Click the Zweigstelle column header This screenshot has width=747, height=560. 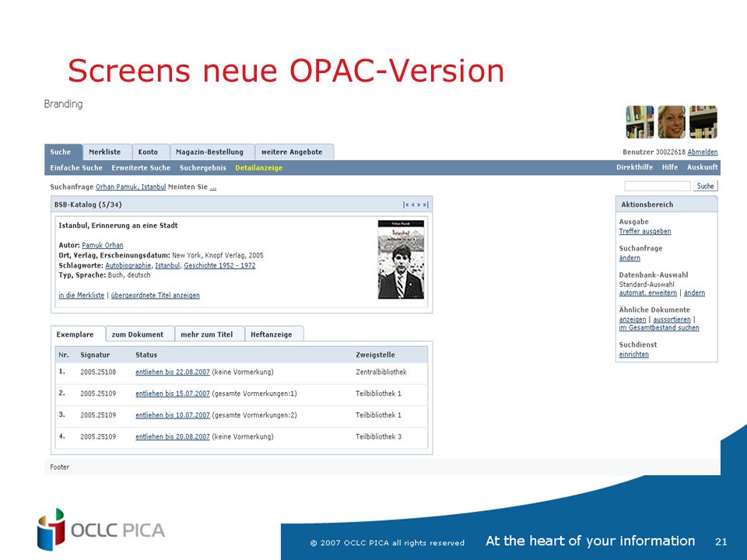click(375, 355)
